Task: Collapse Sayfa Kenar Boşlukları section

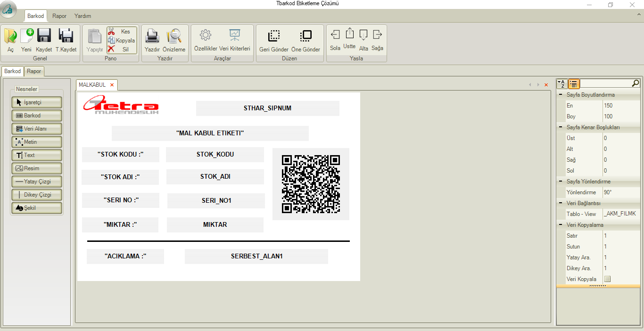Action: click(x=561, y=127)
